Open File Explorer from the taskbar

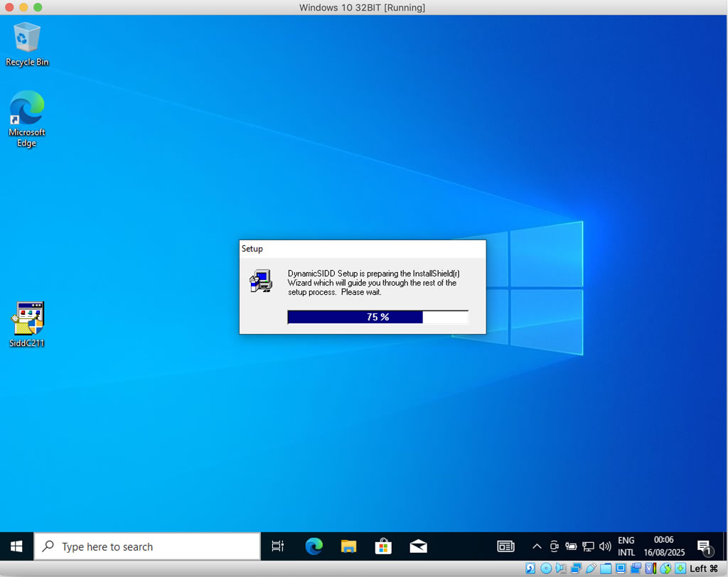coord(348,546)
